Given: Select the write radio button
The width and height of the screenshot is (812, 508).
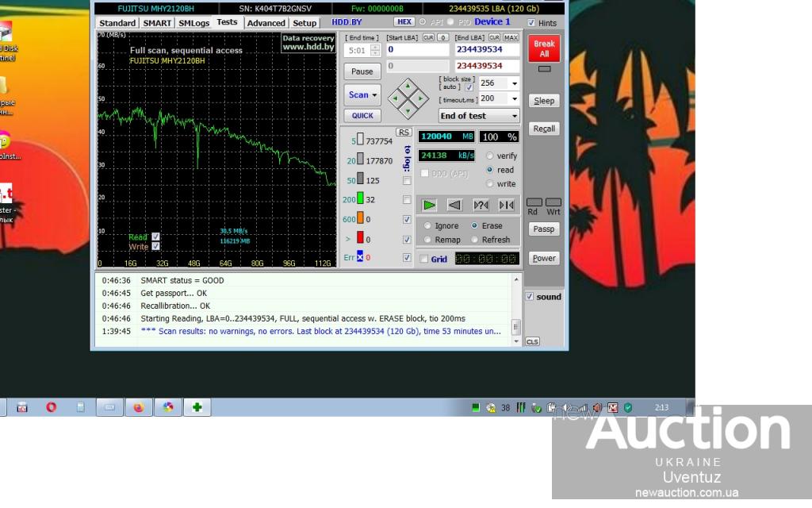Looking at the screenshot, I should 489,183.
